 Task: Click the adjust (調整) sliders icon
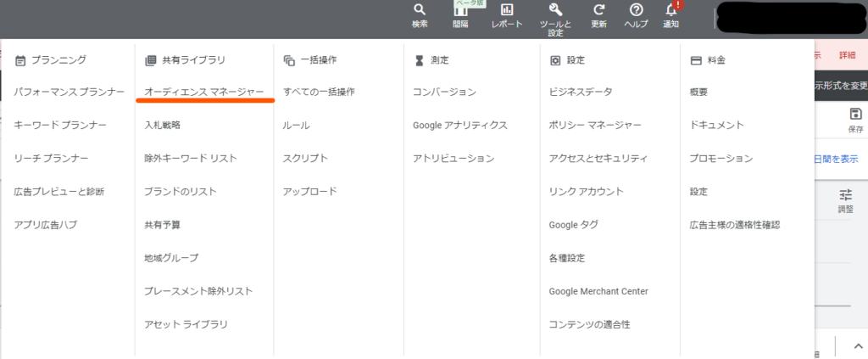point(845,196)
